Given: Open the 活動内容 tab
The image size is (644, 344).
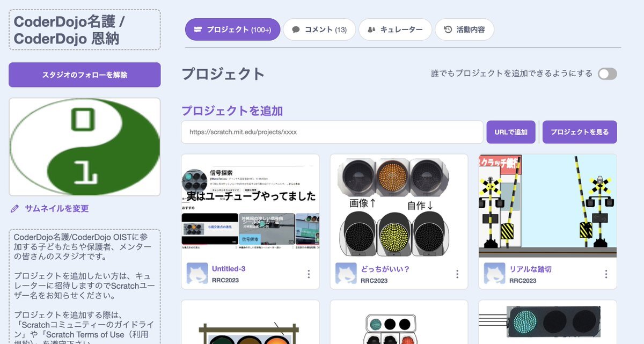Looking at the screenshot, I should click(464, 30).
